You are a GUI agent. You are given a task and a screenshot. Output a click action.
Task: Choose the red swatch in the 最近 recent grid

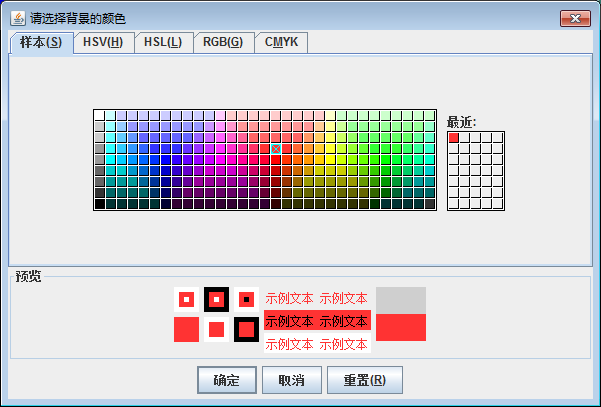pos(453,138)
